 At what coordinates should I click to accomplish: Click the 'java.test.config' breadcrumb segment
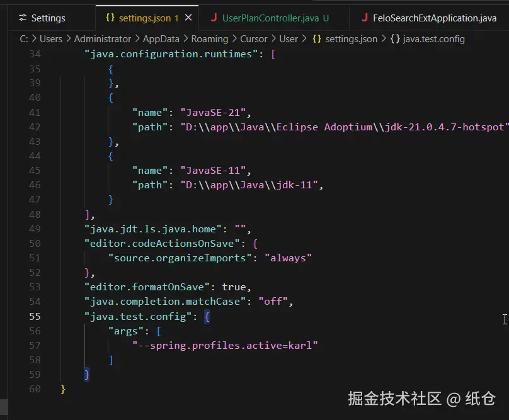(x=433, y=39)
